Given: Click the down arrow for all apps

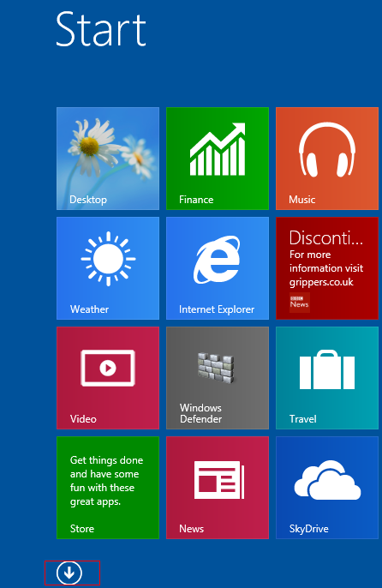Looking at the screenshot, I should [69, 573].
